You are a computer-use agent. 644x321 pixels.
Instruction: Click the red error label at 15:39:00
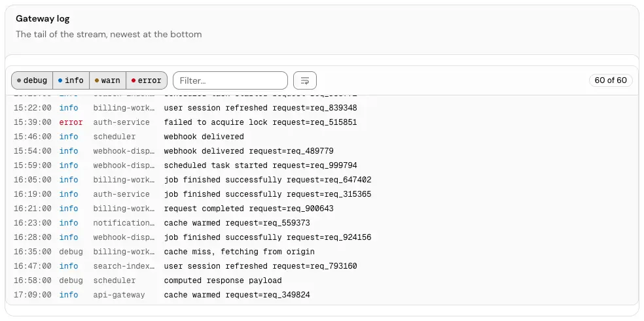[x=71, y=122]
